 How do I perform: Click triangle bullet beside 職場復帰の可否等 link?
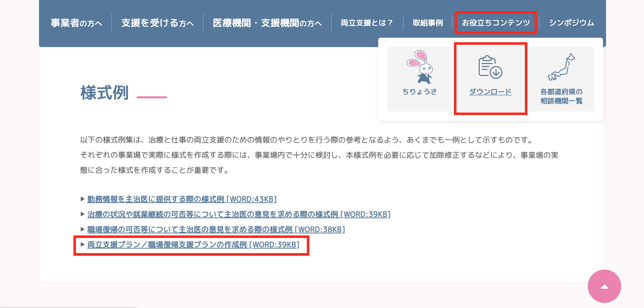pyautogui.click(x=82, y=229)
